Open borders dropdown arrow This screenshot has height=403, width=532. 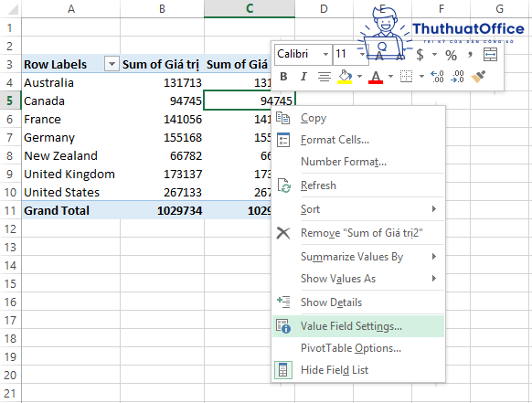pyautogui.click(x=421, y=77)
